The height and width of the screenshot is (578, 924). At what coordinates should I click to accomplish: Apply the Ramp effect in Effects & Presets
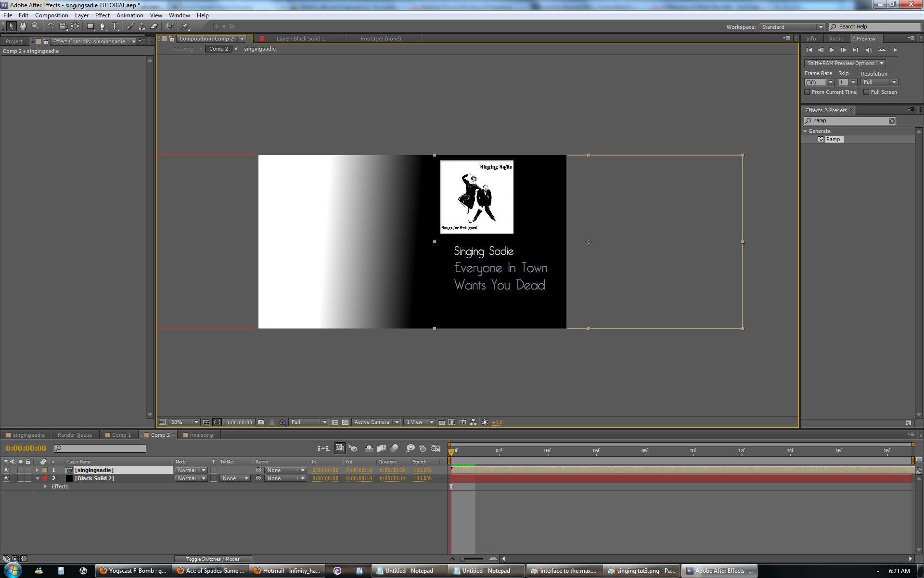834,139
